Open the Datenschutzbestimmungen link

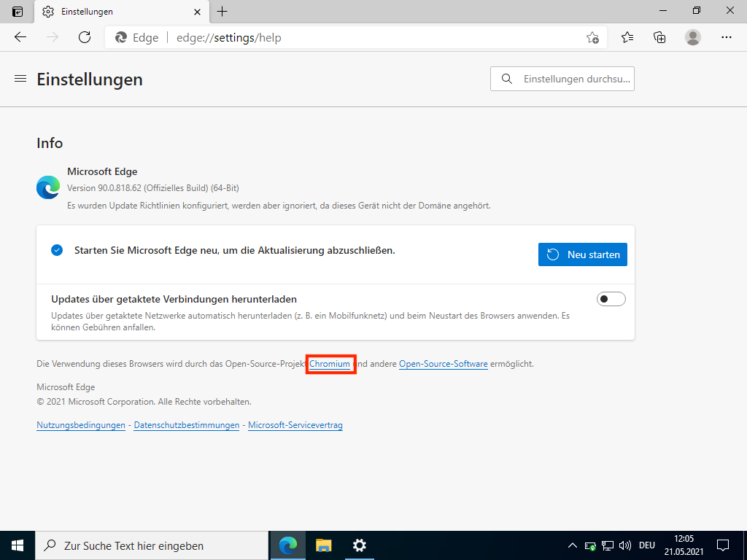187,425
